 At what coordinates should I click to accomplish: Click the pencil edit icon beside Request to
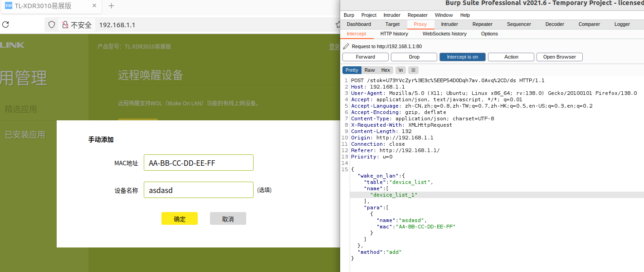pyautogui.click(x=346, y=46)
